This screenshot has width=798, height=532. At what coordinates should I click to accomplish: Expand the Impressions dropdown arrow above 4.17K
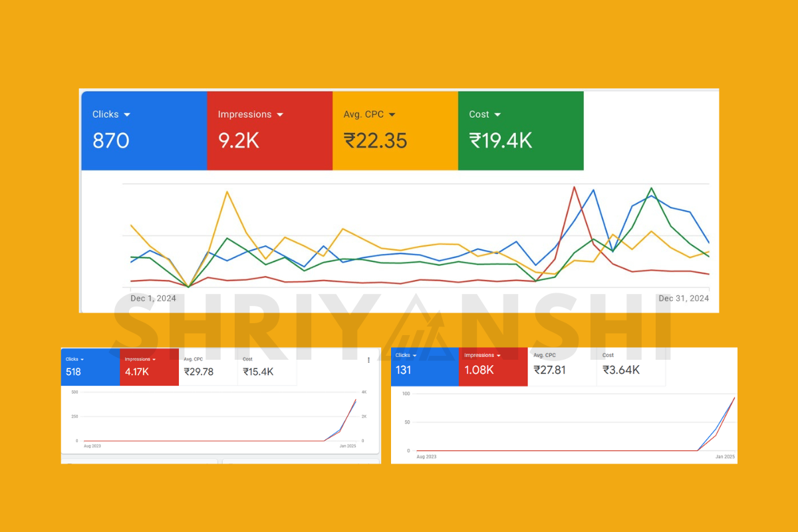(154, 360)
